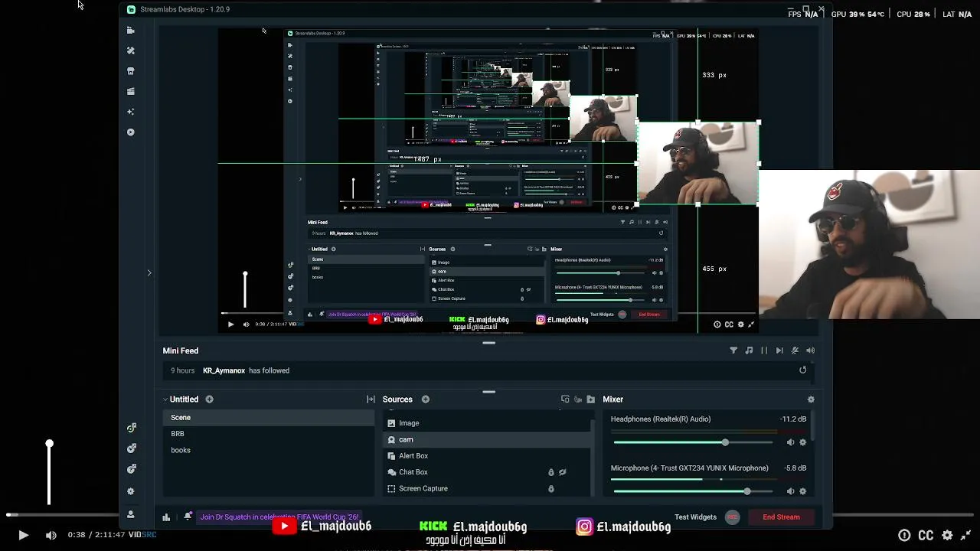This screenshot has height=551, width=980.
Task: Toggle closed captions in the video player
Action: (926, 536)
